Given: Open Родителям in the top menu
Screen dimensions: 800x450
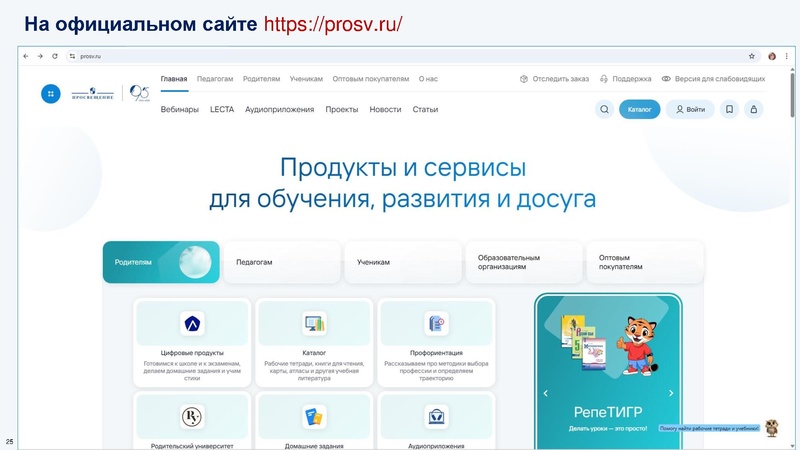Looking at the screenshot, I should (x=261, y=79).
